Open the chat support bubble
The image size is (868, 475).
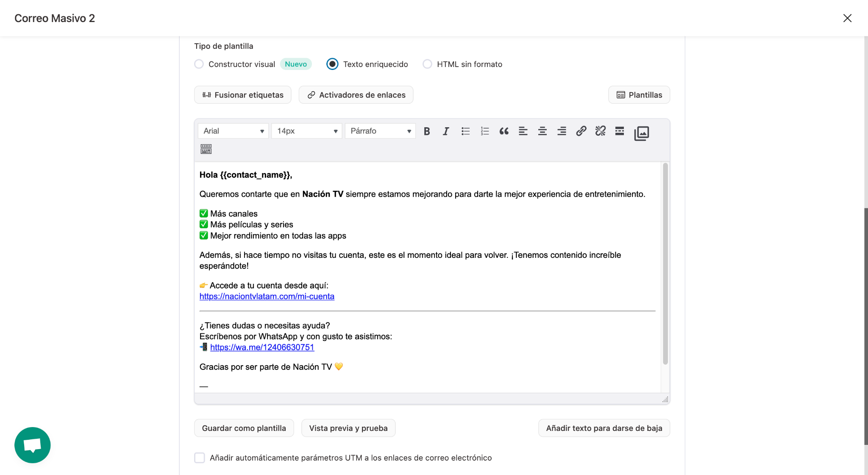tap(32, 445)
